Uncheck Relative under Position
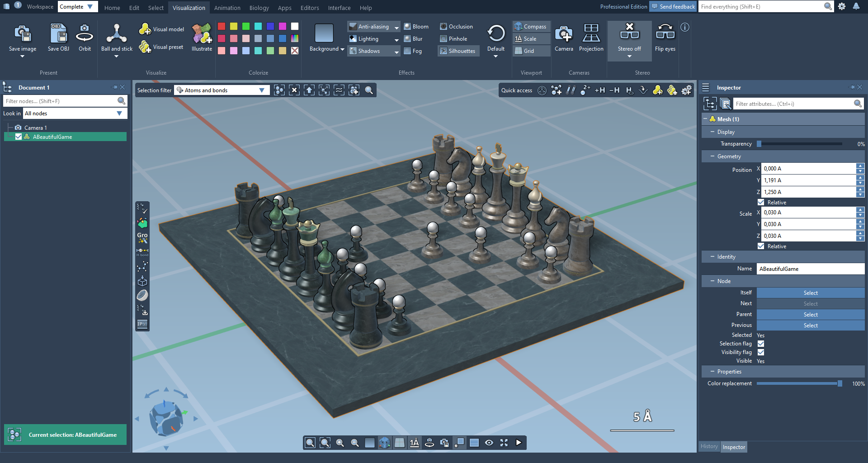Viewport: 868px width, 463px height. tap(761, 203)
